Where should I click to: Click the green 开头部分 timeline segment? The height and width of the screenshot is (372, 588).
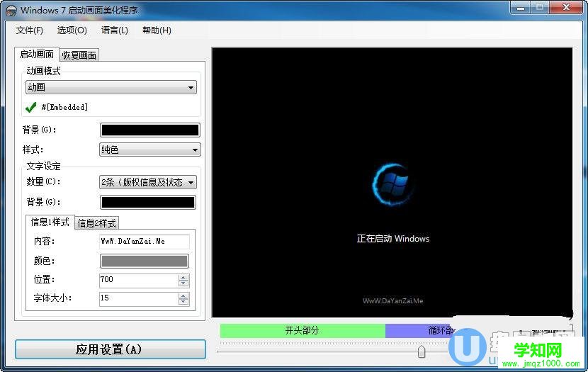tap(303, 330)
